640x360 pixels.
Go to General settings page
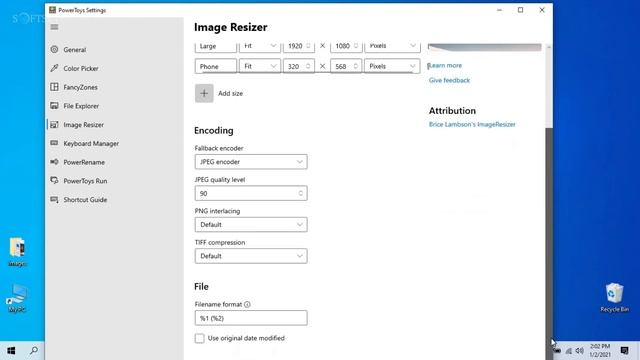pyautogui.click(x=75, y=50)
